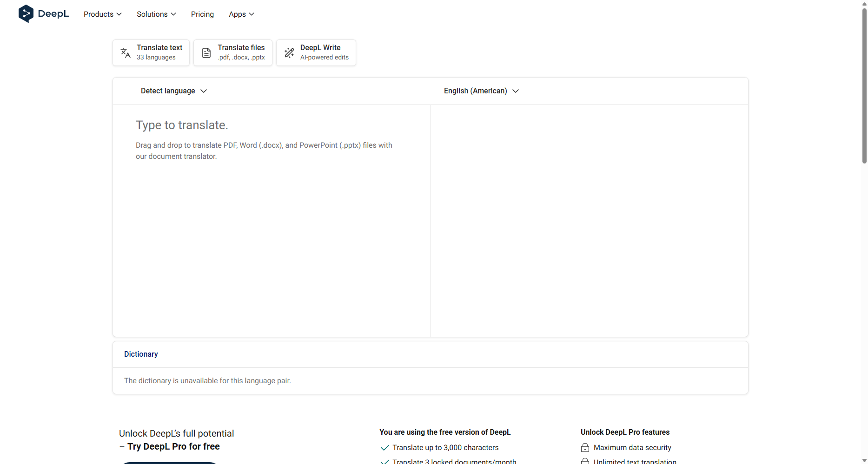The image size is (868, 464).
Task: Click the translation output panel
Action: click(590, 221)
